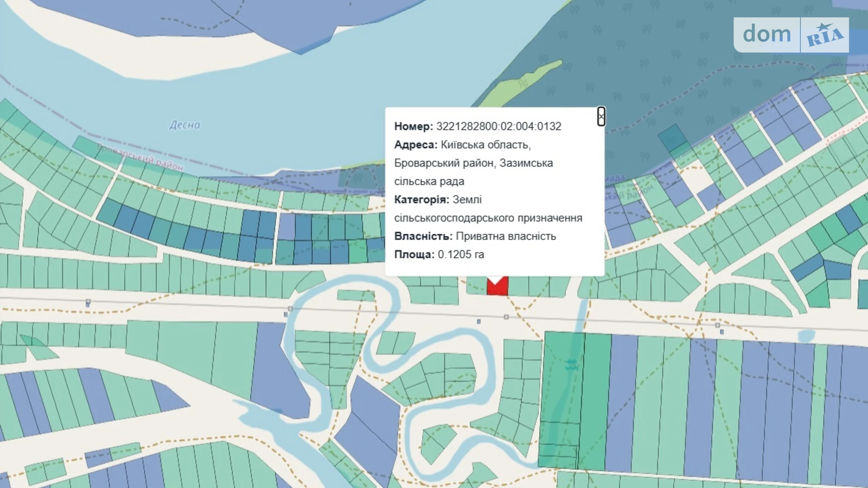This screenshot has width=868, height=488.
Task: Click the "Зазимська" text in the address
Action: [x=526, y=163]
